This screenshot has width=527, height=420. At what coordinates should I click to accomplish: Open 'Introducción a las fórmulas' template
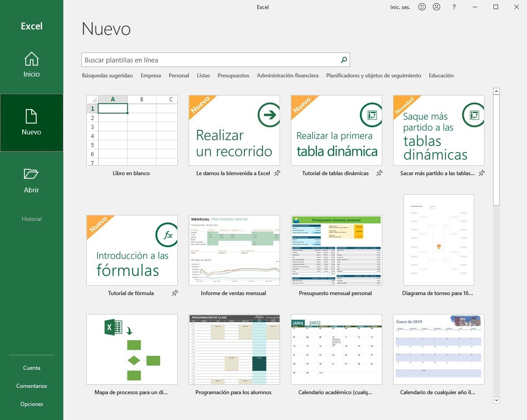coord(132,250)
